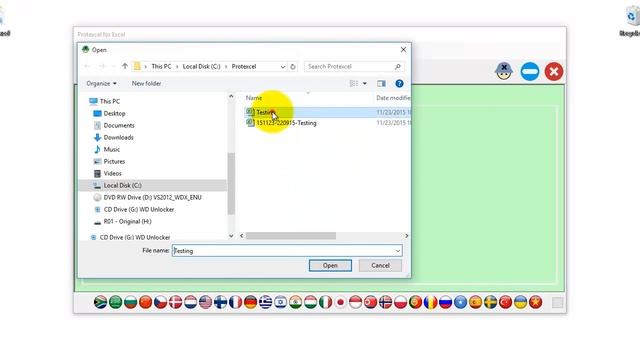Screen dimensions: 640x360
Task: Pick the Denmark flag icon
Action: pos(176,302)
